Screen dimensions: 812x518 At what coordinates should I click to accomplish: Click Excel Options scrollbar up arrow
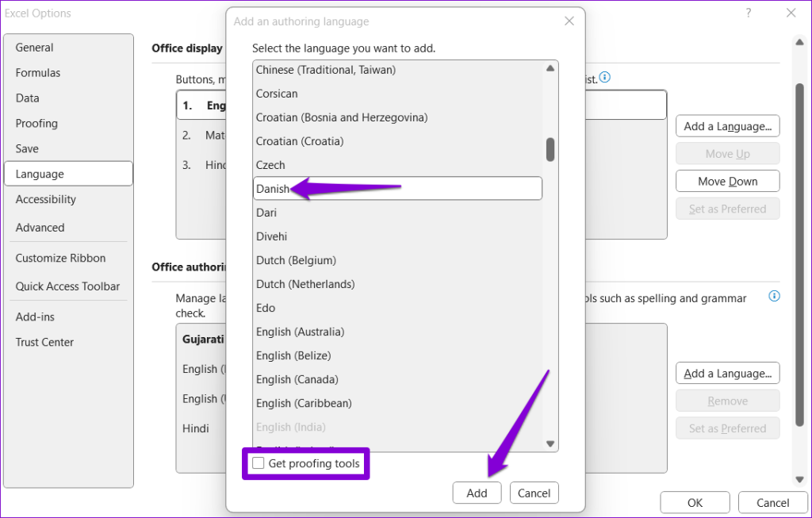799,42
